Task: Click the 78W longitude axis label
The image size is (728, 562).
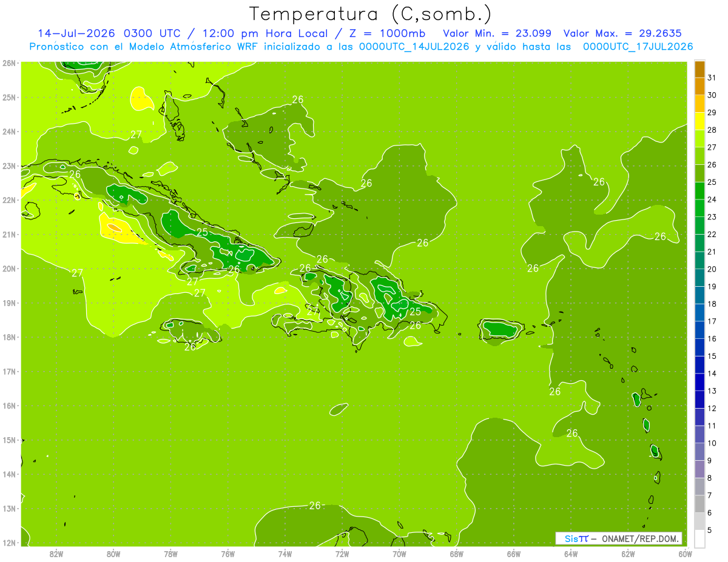Action: [x=170, y=553]
